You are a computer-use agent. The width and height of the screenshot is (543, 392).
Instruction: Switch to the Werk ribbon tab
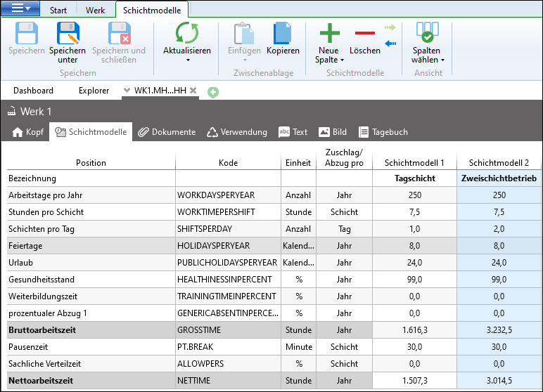95,11
